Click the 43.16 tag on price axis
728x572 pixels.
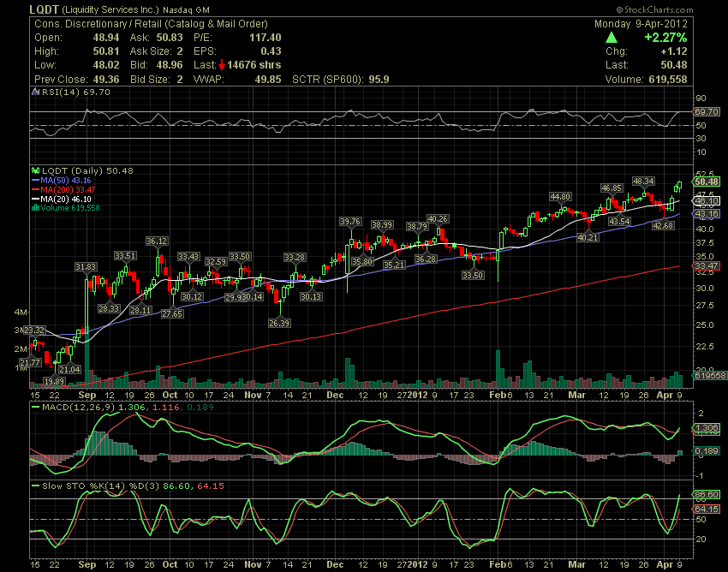click(707, 214)
